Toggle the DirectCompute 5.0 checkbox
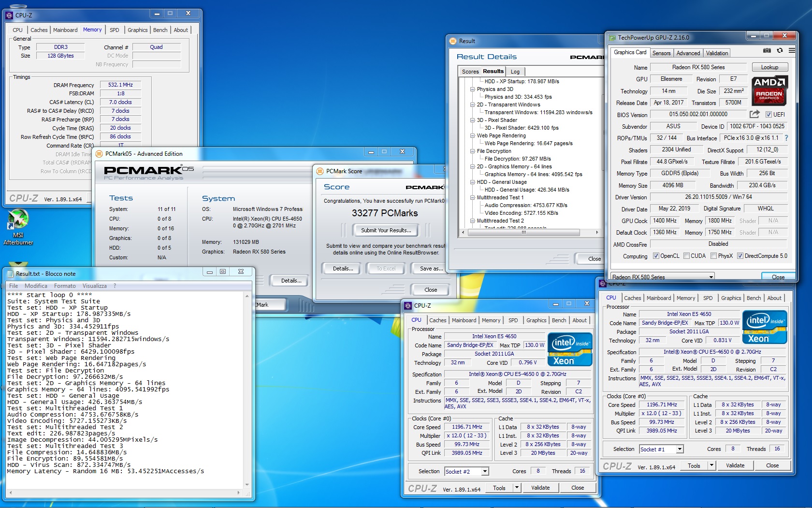This screenshot has width=812, height=508. coord(740,256)
